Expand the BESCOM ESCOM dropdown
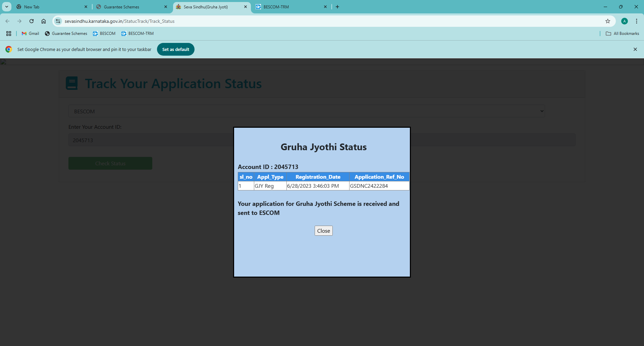 point(307,111)
